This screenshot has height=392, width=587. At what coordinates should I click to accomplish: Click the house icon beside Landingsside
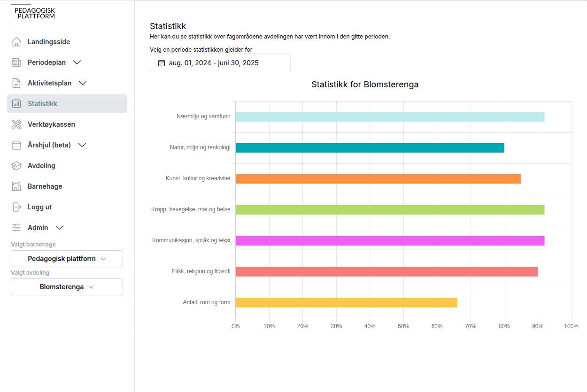point(16,42)
